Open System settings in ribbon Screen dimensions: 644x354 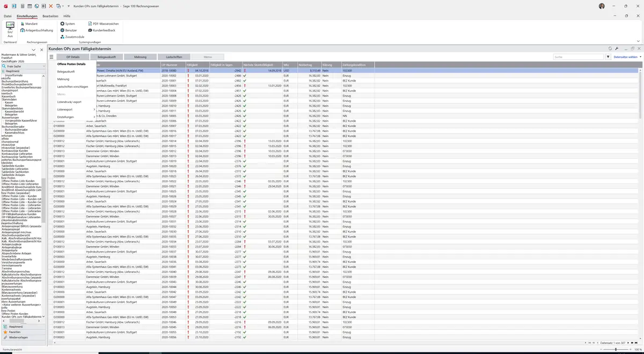68,24
